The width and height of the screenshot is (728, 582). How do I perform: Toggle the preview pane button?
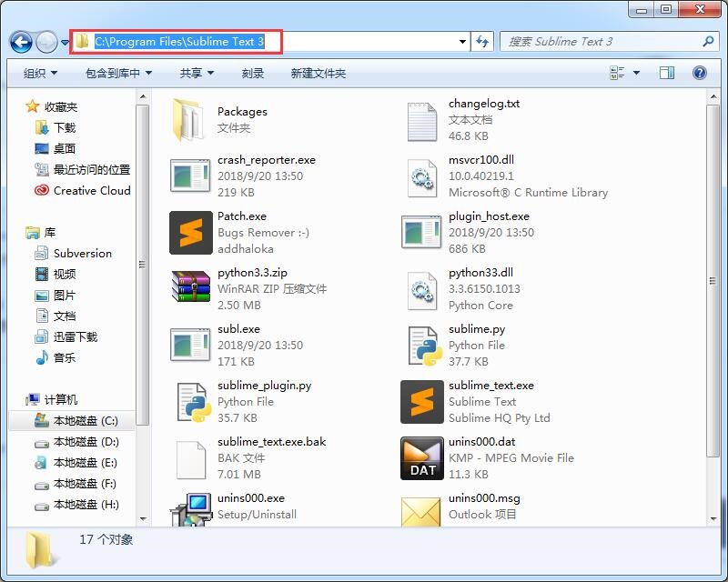pyautogui.click(x=667, y=73)
